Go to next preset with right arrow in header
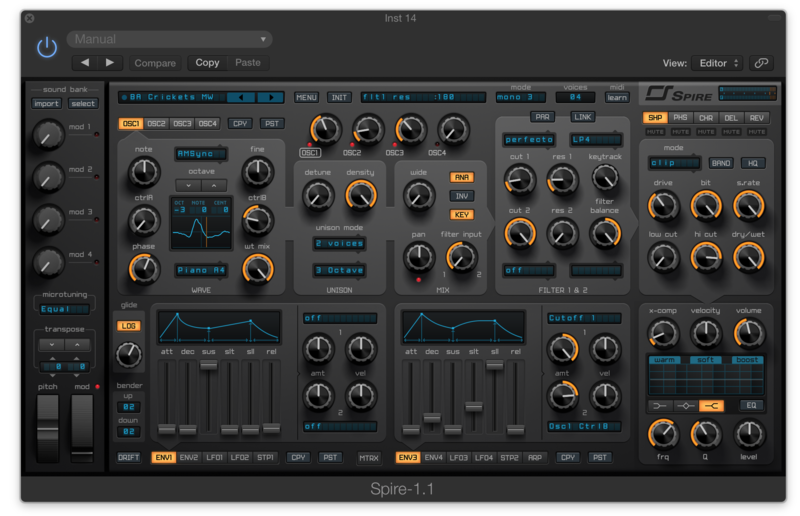The width and height of the screenshot is (800, 516). click(x=109, y=63)
